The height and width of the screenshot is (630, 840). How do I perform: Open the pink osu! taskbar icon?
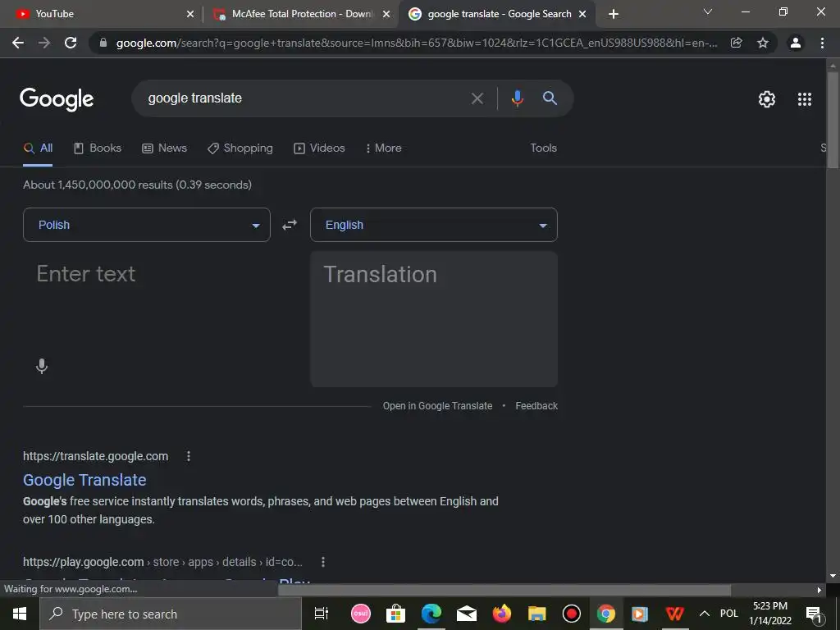click(x=361, y=614)
